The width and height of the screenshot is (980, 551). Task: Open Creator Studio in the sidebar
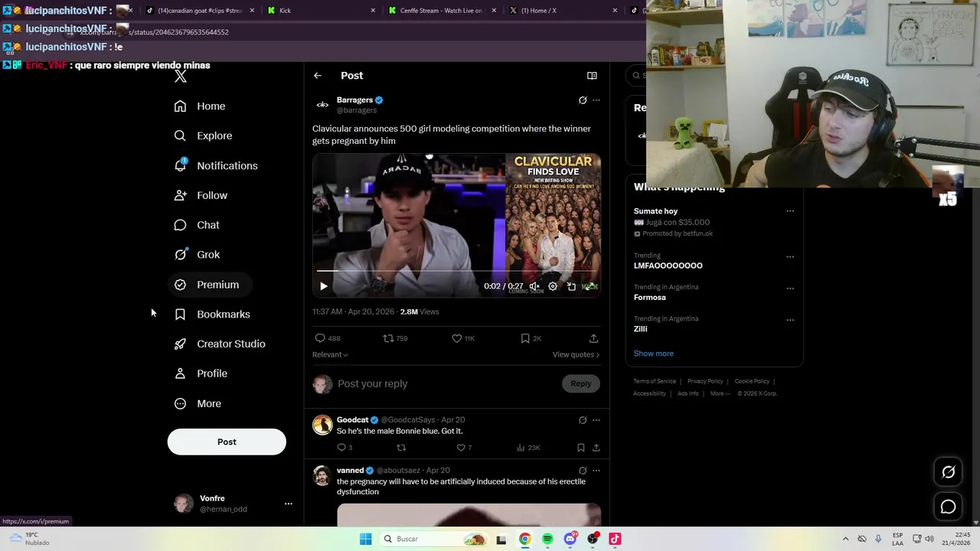[220, 344]
